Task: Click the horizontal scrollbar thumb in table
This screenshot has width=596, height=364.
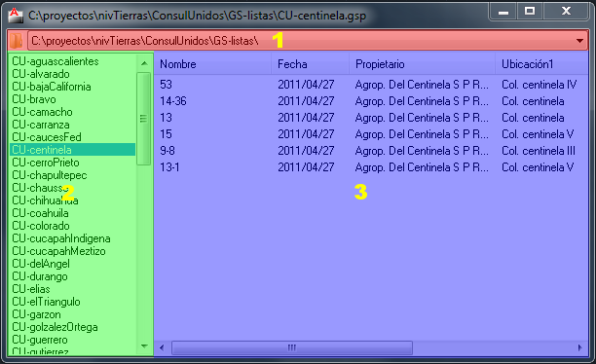Action: pos(292,347)
